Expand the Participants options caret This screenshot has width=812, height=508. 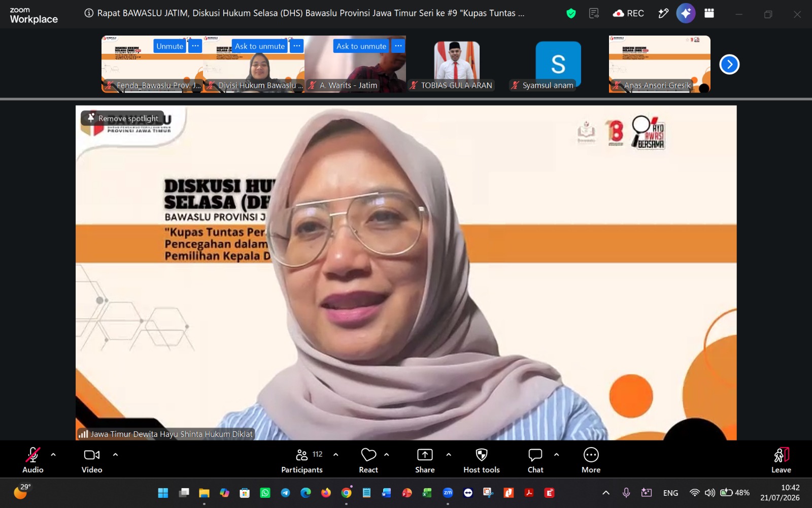coord(335,455)
